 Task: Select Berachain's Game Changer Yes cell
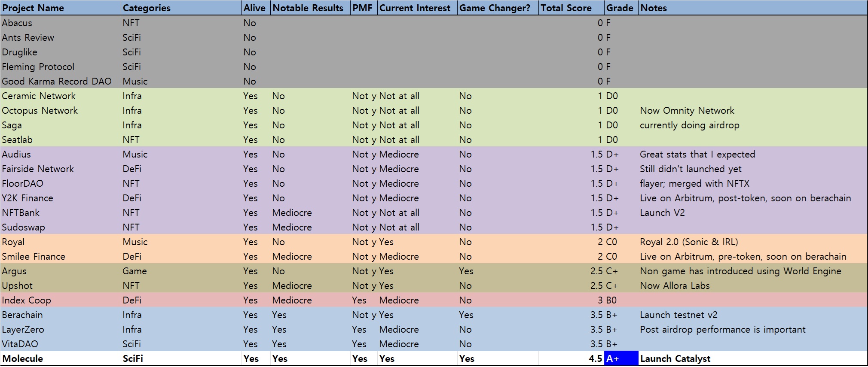tap(498, 315)
